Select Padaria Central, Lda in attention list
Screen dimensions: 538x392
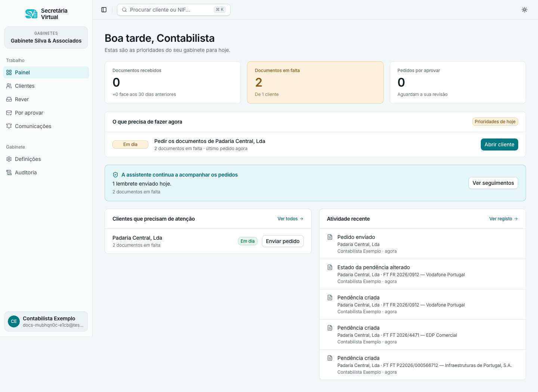137,238
